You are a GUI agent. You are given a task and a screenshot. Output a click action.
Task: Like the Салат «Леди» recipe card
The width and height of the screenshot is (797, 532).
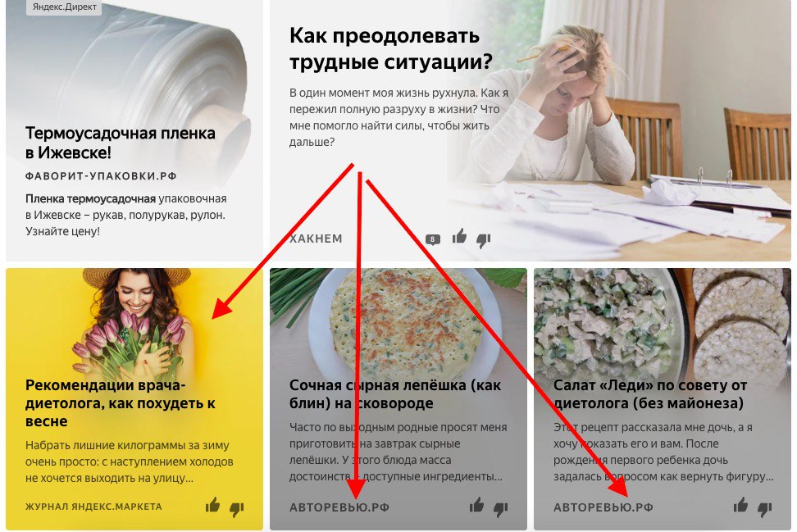(740, 505)
